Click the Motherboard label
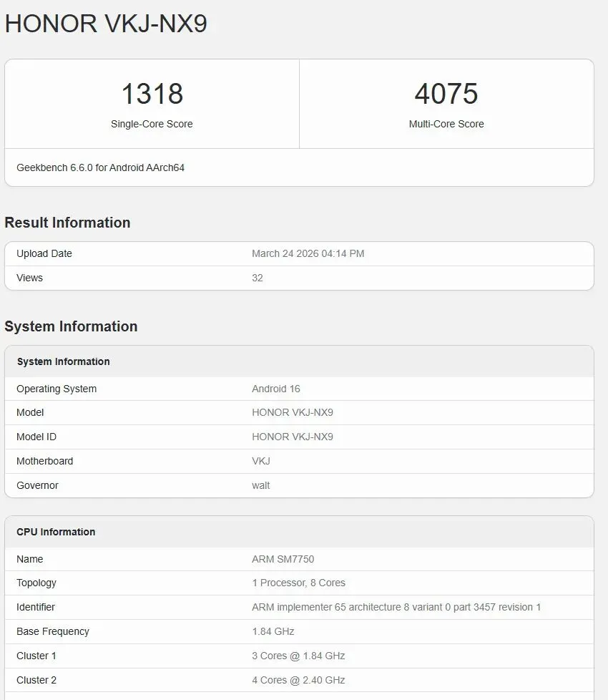 pyautogui.click(x=44, y=461)
